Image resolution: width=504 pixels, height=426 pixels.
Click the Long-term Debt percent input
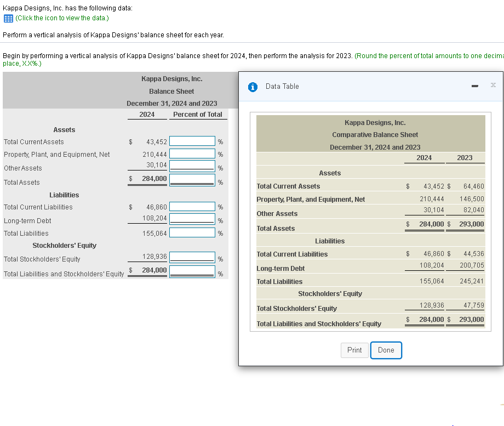tap(192, 218)
